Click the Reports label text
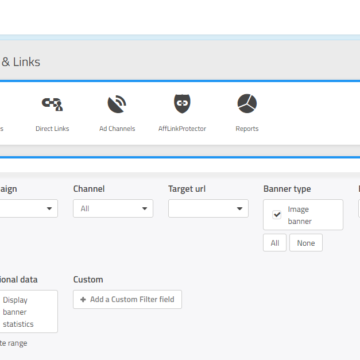Viewport: 360px width, 360px height. click(247, 129)
